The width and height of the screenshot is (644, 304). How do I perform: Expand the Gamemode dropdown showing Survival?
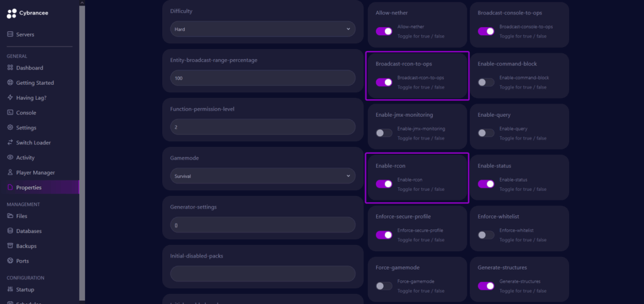[x=263, y=176]
